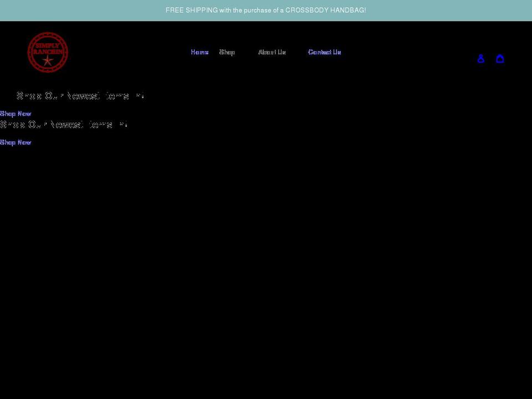Click the CROSSBODY HANDBAG text in the banner
This screenshot has height=399, width=532.
(325, 9)
